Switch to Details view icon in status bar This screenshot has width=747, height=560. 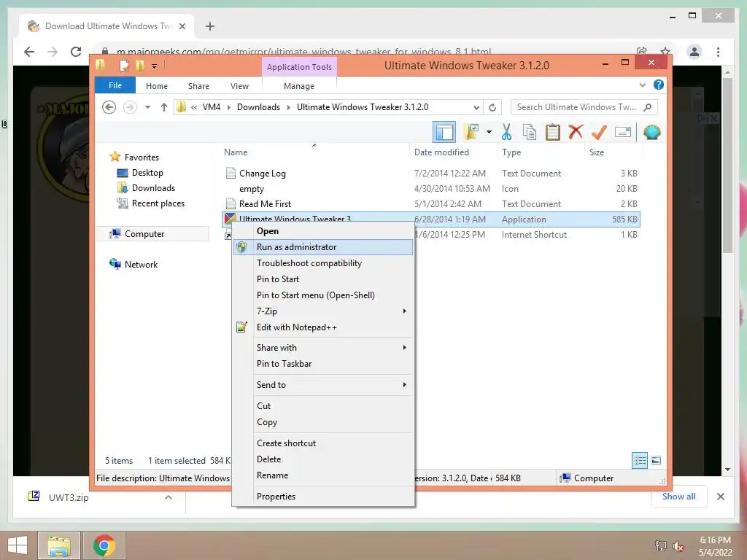(640, 460)
